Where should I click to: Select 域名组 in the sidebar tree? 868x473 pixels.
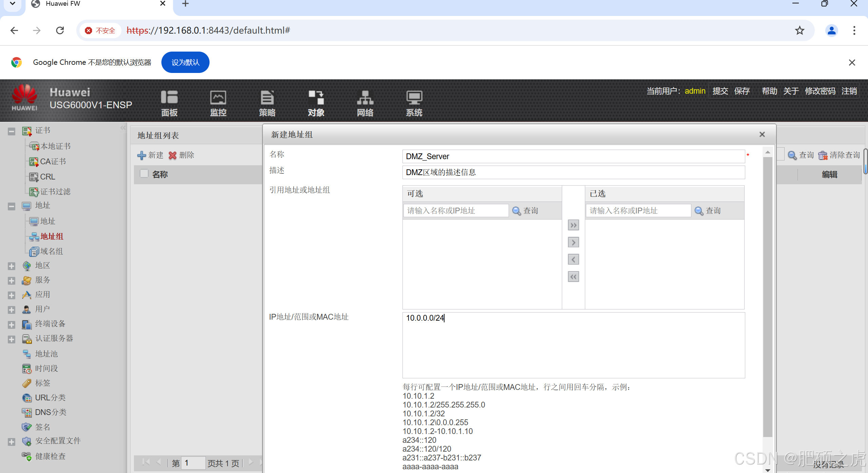coord(52,251)
